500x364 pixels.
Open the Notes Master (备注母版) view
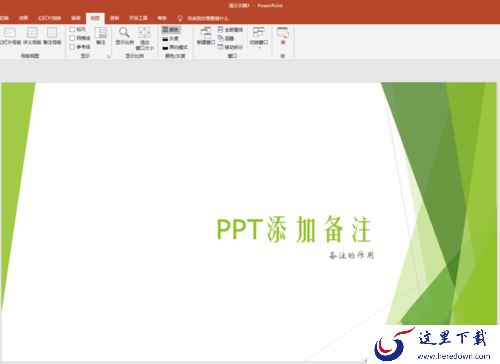coord(52,36)
